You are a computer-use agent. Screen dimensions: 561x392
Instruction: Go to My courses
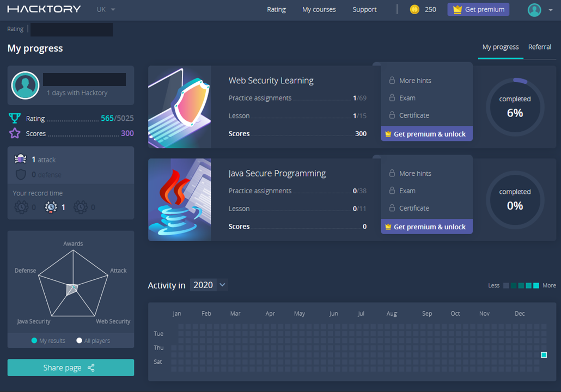319,10
